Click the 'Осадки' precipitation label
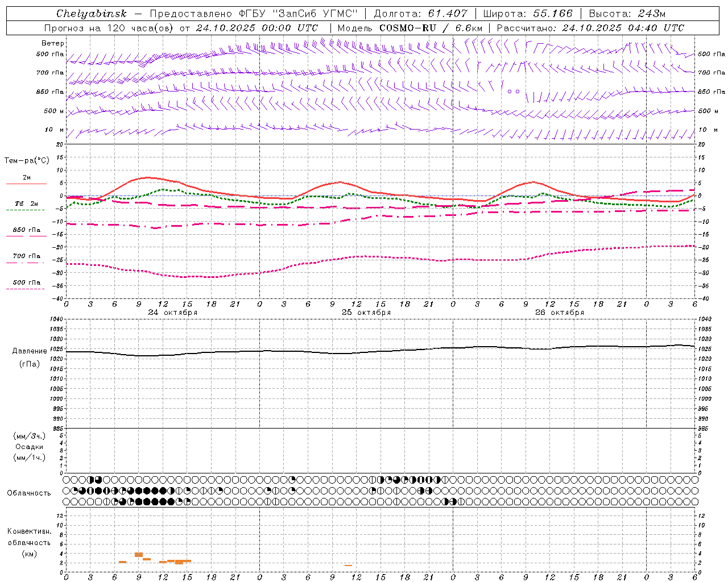This screenshot has height=582, width=728. [30, 447]
